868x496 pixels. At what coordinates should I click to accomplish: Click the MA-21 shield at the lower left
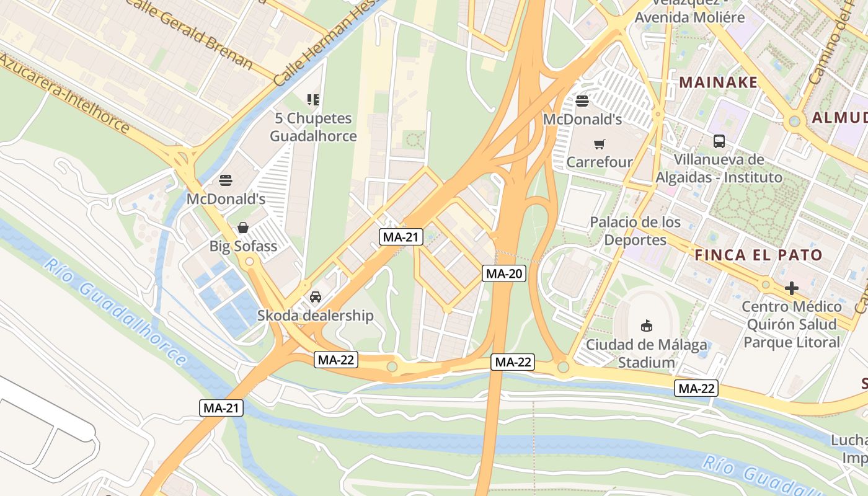coord(221,407)
